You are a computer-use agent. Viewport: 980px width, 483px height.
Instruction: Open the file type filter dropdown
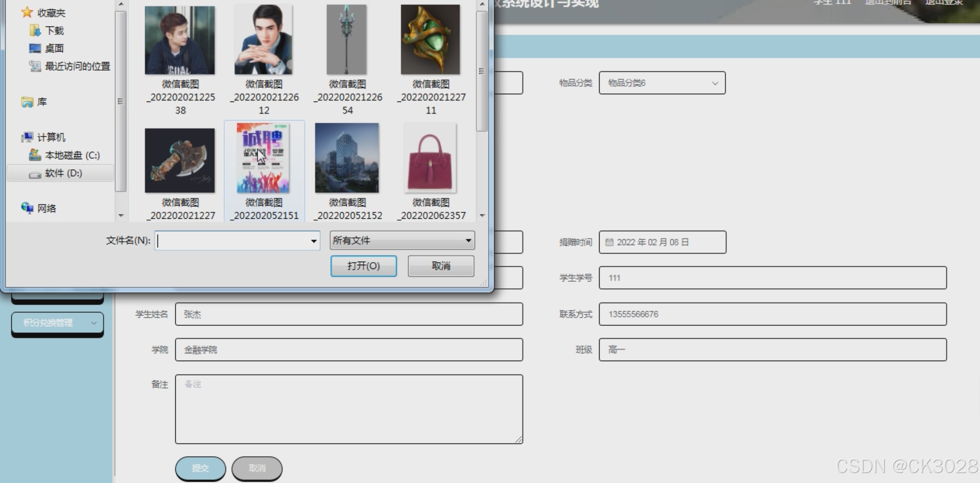pyautogui.click(x=468, y=240)
